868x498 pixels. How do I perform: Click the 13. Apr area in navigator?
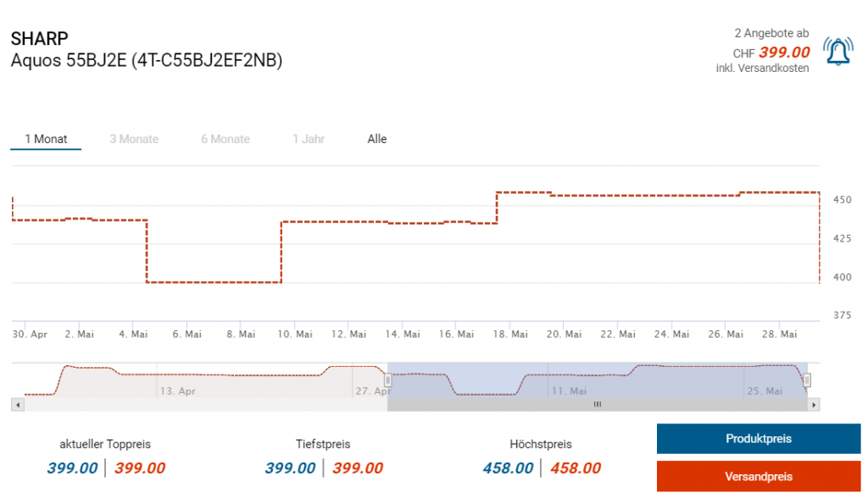pyautogui.click(x=177, y=391)
